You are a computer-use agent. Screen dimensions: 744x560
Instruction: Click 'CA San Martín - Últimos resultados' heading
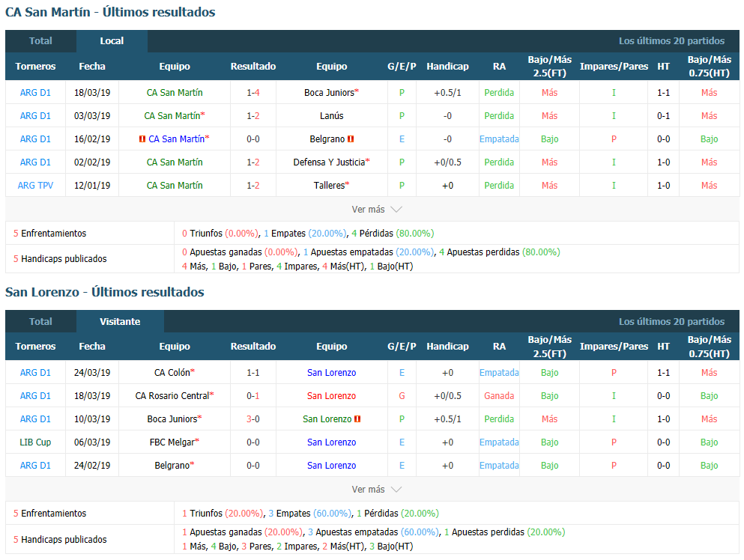coord(110,12)
